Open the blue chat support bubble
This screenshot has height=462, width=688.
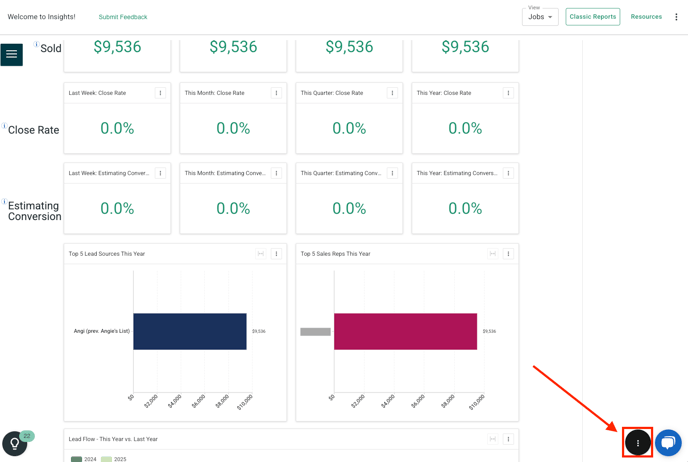(x=668, y=442)
